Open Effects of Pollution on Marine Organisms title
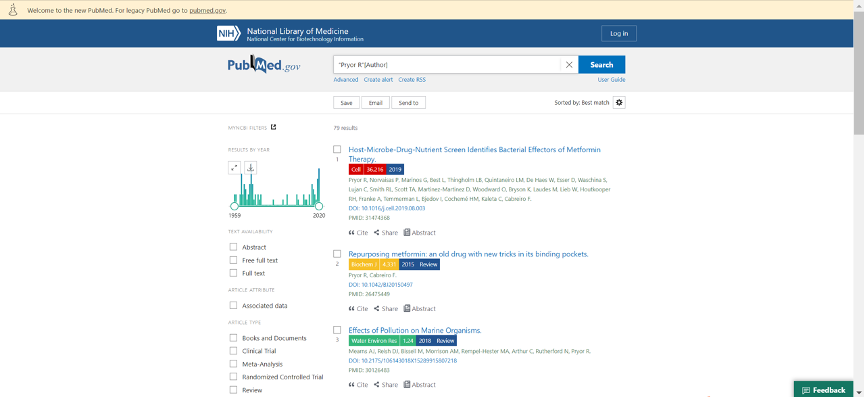The width and height of the screenshot is (864, 397). click(415, 330)
